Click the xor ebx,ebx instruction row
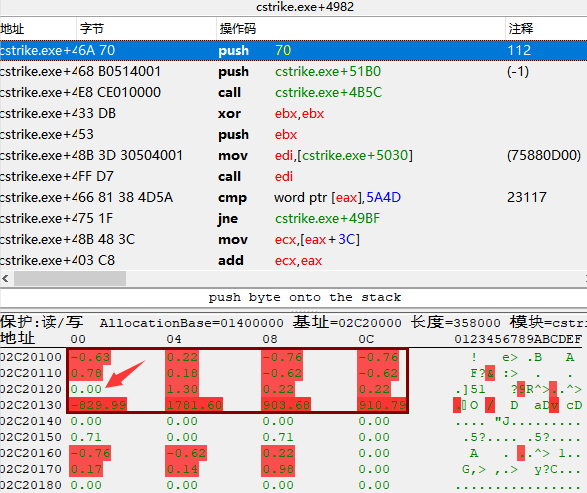Image resolution: width=587 pixels, height=493 pixels. tap(294, 113)
